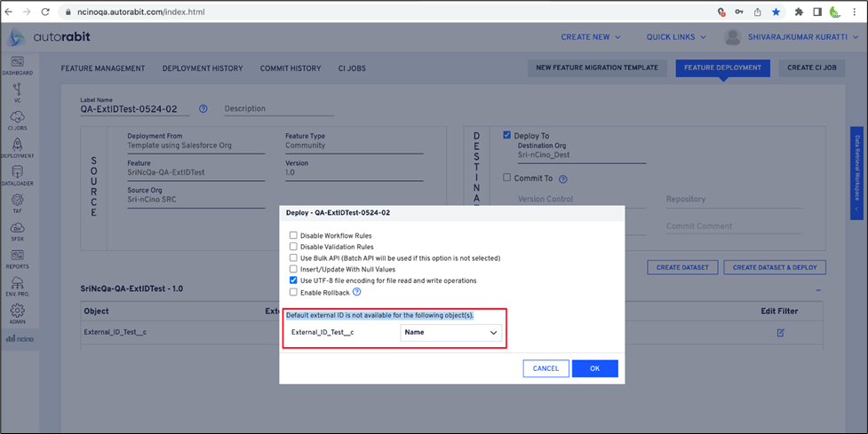This screenshot has width=868, height=434.
Task: Open the Deployment rocket icon
Action: click(17, 146)
